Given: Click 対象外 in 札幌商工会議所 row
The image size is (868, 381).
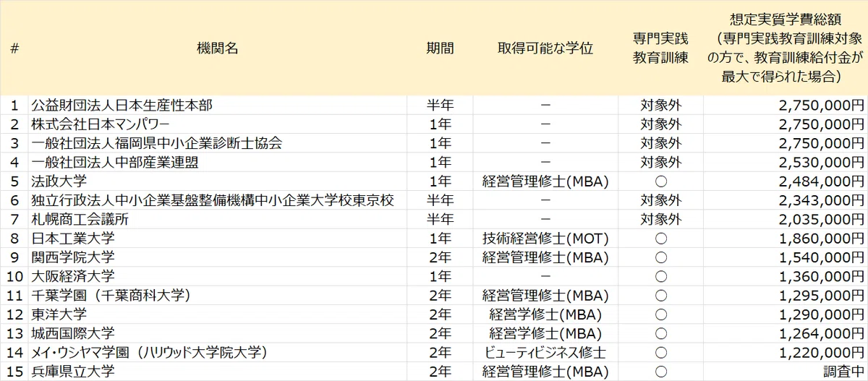Looking at the screenshot, I should click(660, 219).
